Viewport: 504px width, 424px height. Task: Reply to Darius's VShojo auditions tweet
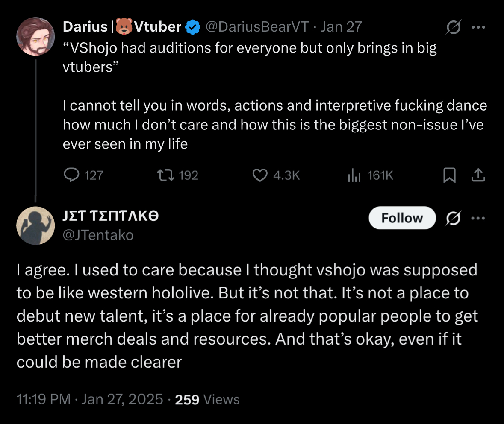[x=71, y=175]
